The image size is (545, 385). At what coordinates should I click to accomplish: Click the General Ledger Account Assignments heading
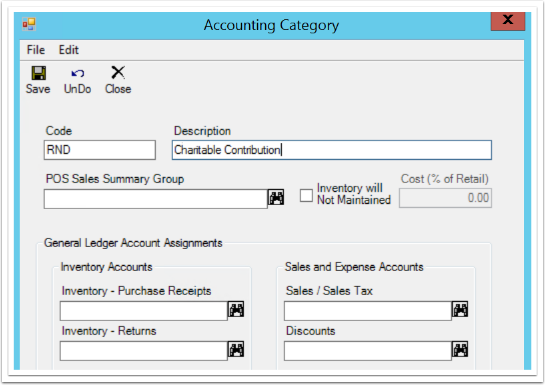coord(133,243)
